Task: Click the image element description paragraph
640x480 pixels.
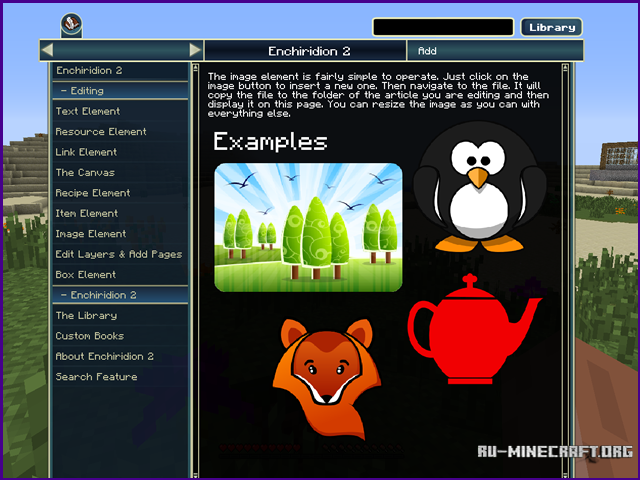Action: pos(378,95)
